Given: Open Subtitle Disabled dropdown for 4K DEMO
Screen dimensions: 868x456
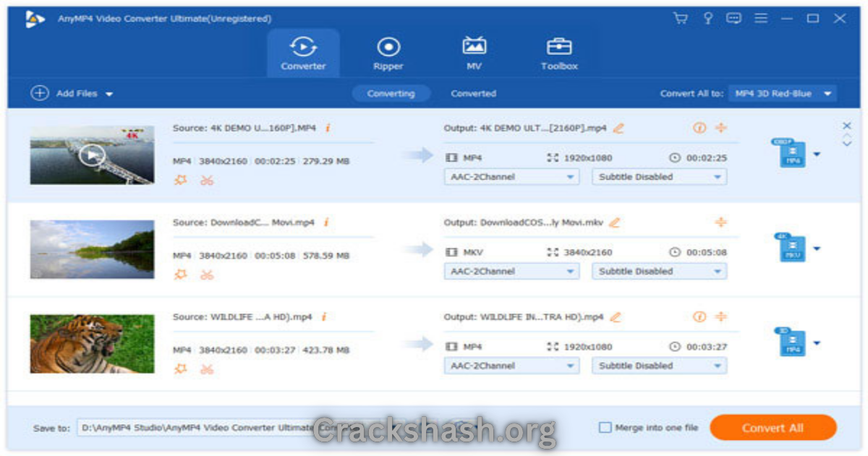Looking at the screenshot, I should tap(660, 177).
